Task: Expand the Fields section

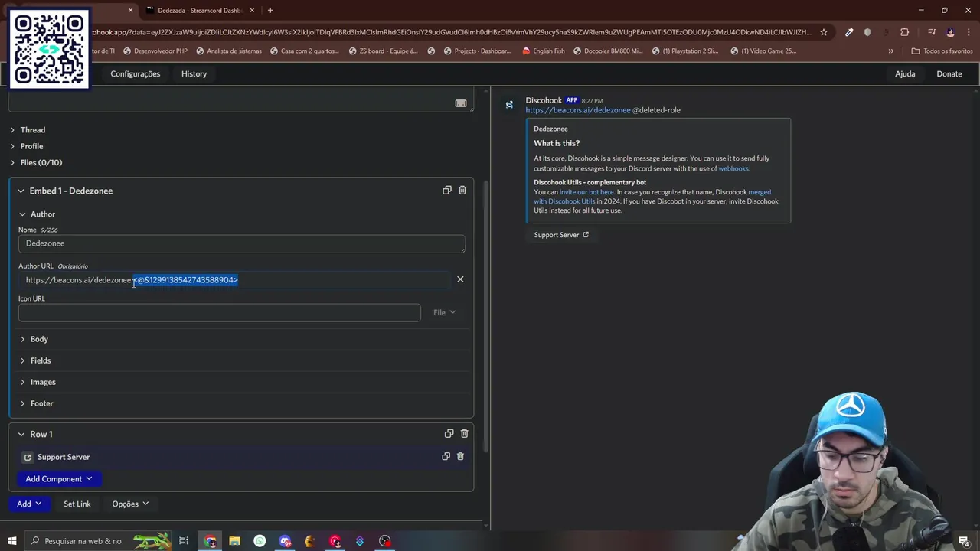Action: [34, 360]
